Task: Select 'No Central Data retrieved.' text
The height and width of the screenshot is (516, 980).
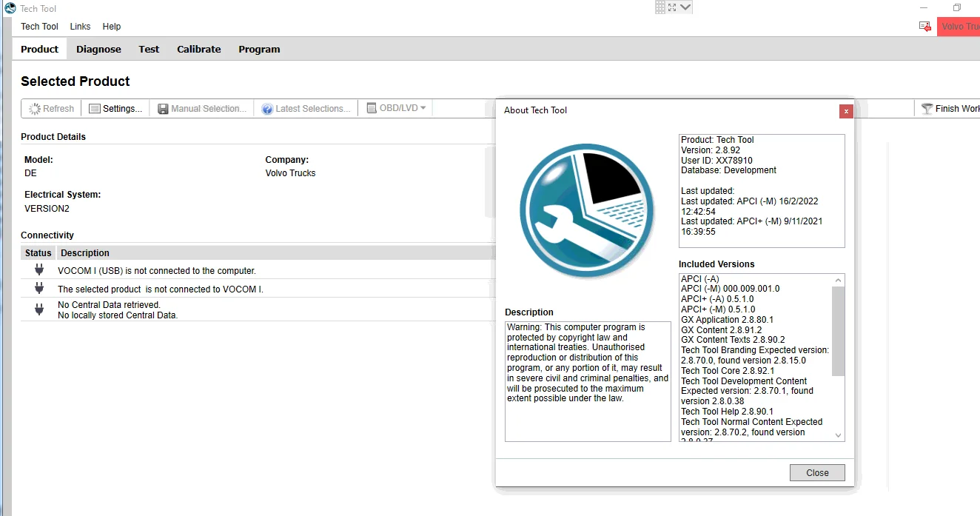Action: tap(109, 305)
